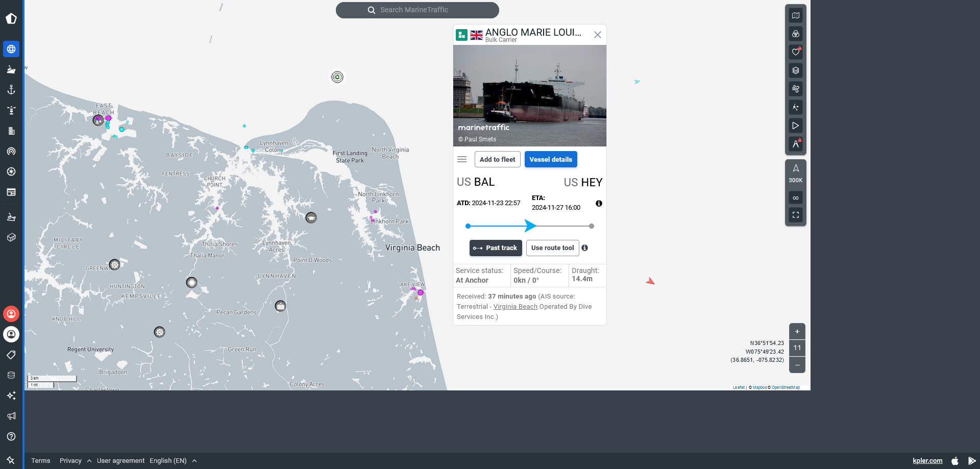The width and height of the screenshot is (980, 469).
Task: Click the ETA info icon
Action: 599,203
